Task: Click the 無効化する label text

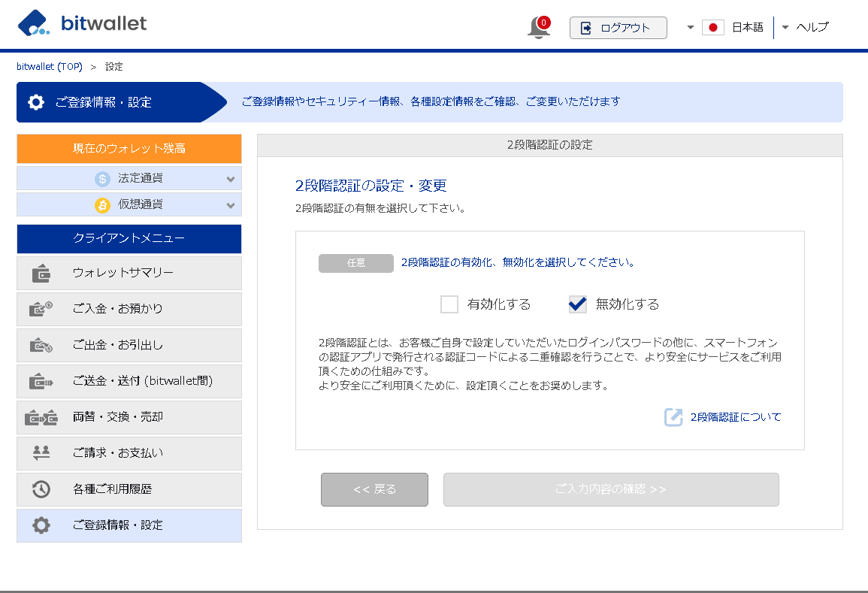Action: coord(628,304)
